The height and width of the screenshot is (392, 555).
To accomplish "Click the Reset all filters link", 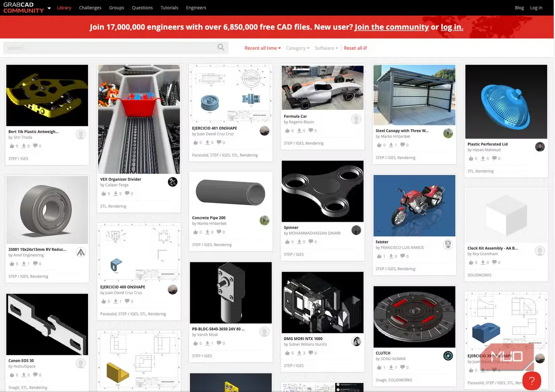I will tap(355, 48).
